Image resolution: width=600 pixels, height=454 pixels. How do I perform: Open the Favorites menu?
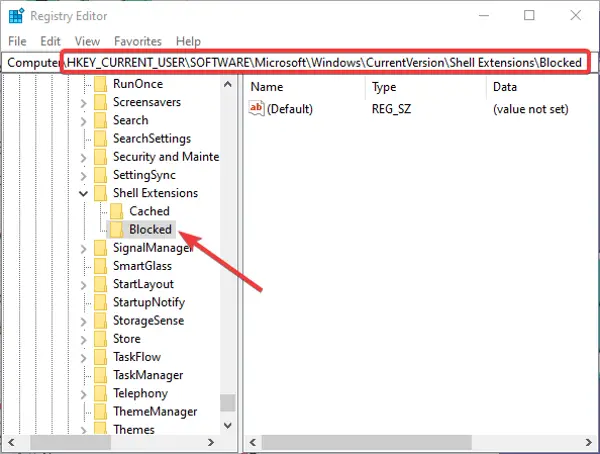tap(138, 41)
